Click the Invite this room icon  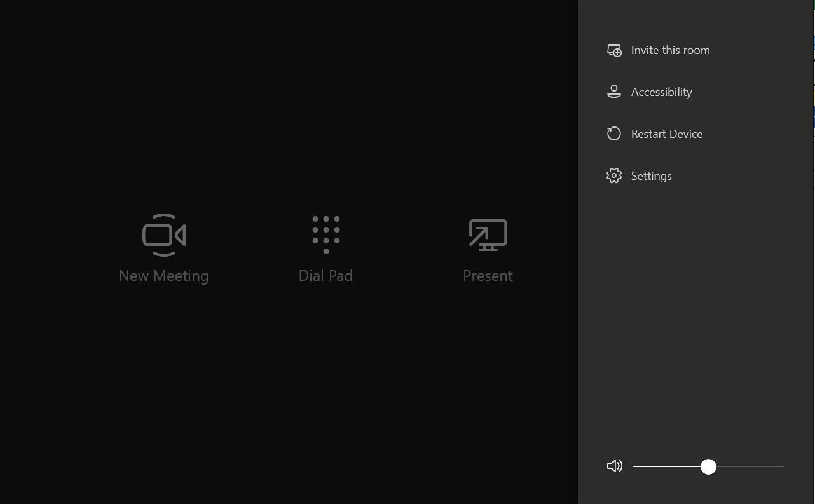614,50
